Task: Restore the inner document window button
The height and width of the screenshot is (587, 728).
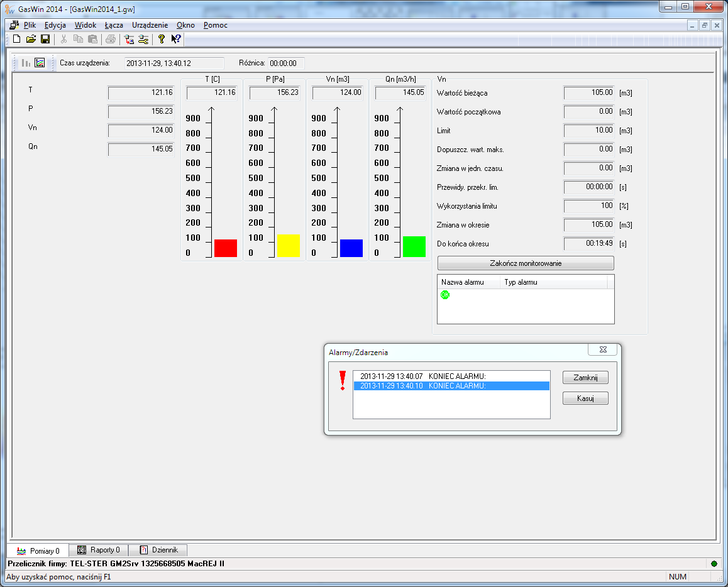Action: point(704,26)
